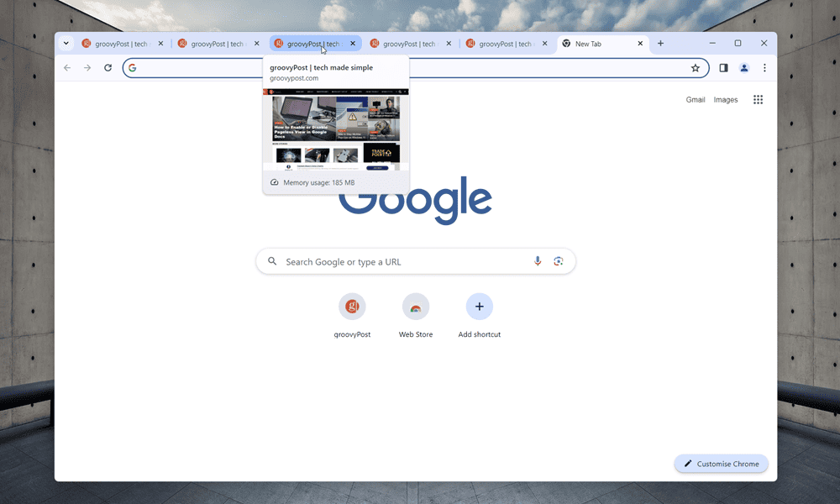Viewport: 840px width, 504px height.
Task: Open the Chrome profile avatar menu
Action: click(x=744, y=68)
